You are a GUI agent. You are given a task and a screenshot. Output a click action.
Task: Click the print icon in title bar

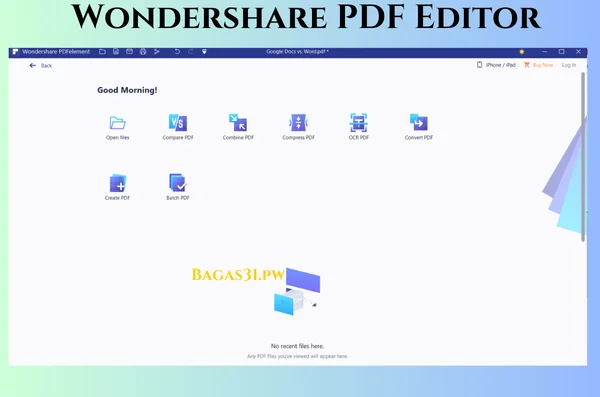pos(143,52)
